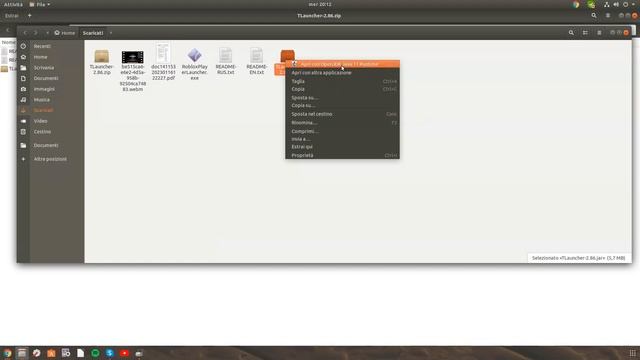Click the plus button in archive manager

click(x=29, y=16)
